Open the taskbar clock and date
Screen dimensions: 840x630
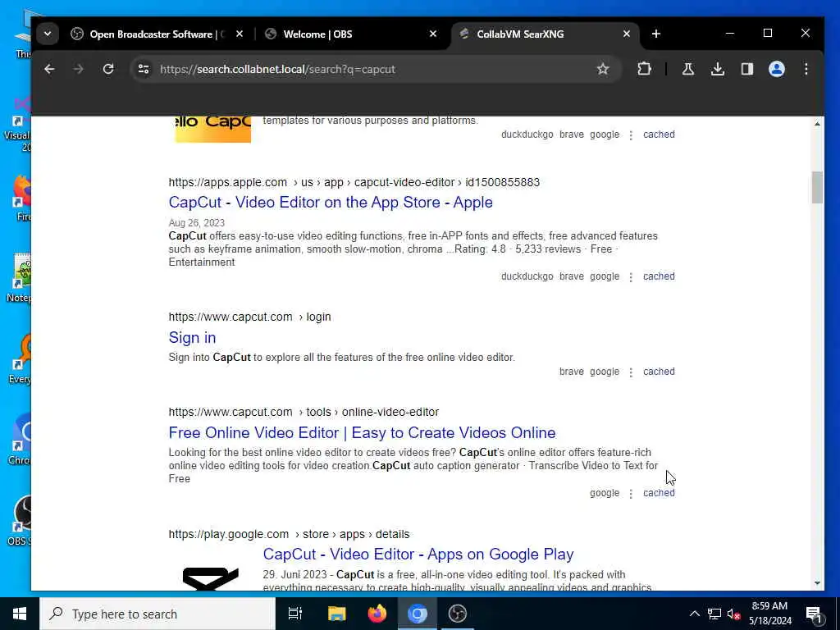(x=769, y=614)
